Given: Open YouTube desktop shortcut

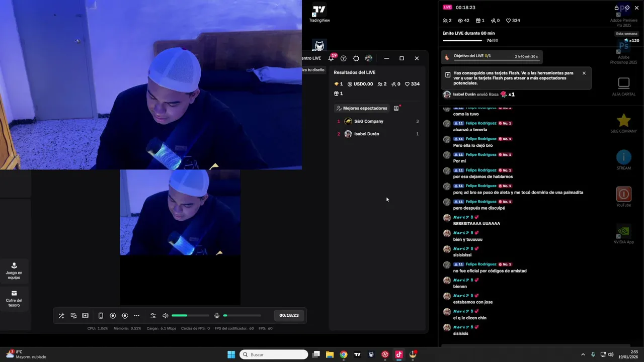Looking at the screenshot, I should click(623, 197).
